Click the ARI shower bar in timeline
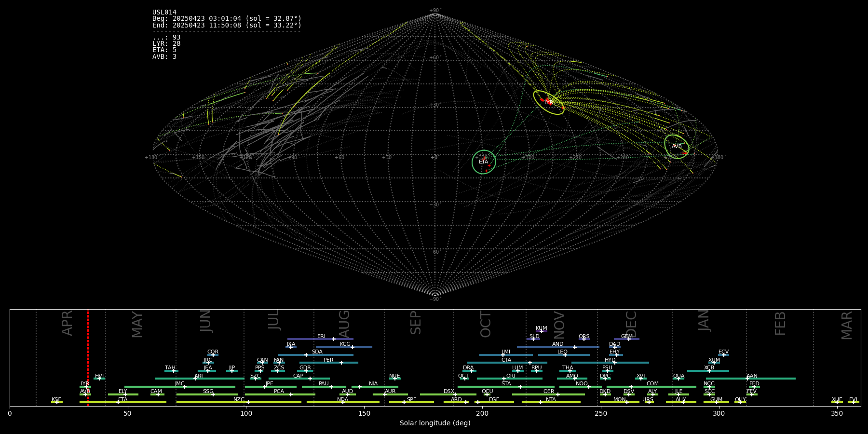 pyautogui.click(x=200, y=379)
